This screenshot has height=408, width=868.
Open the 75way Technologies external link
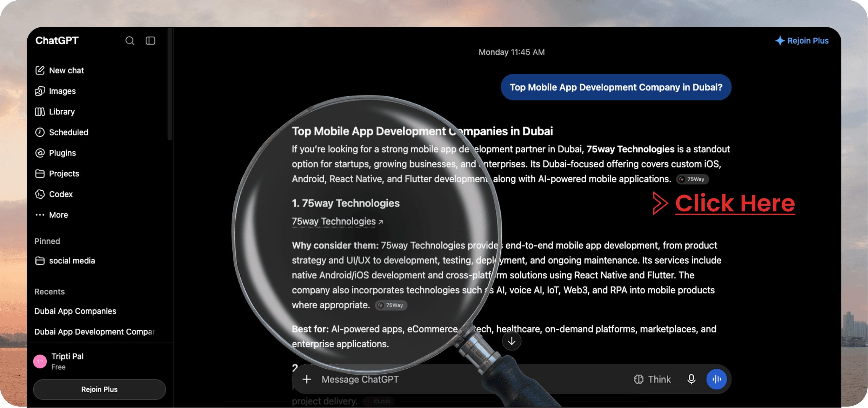click(x=337, y=222)
